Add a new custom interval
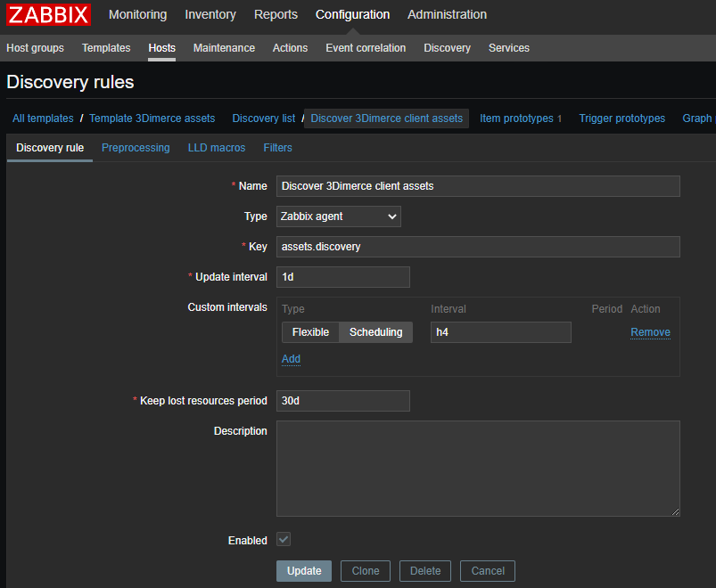This screenshot has height=588, width=716. point(291,359)
